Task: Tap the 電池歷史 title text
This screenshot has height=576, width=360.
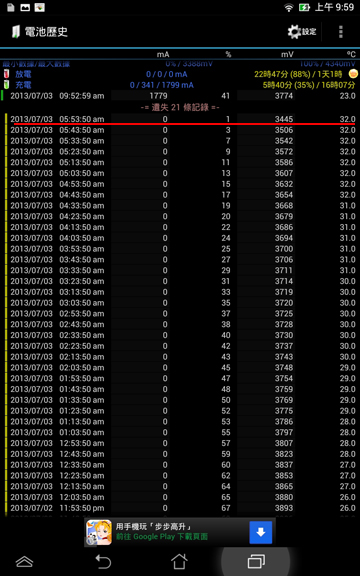Action: pyautogui.click(x=46, y=32)
